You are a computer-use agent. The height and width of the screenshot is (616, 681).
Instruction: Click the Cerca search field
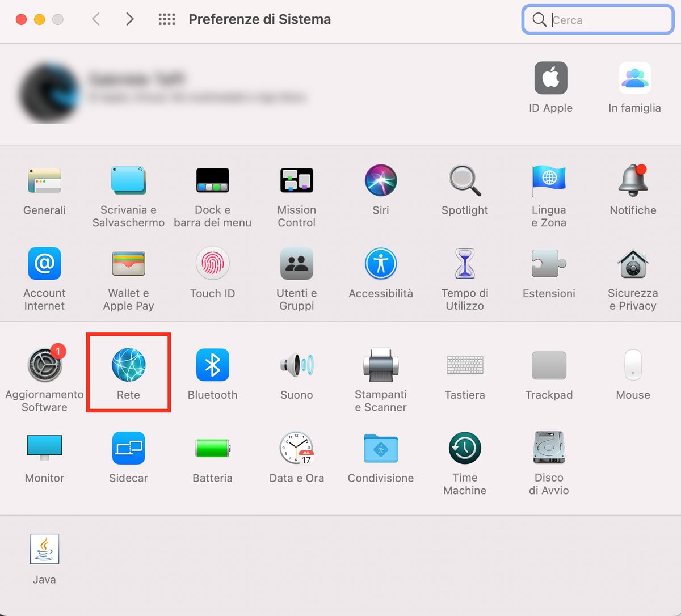coord(598,20)
